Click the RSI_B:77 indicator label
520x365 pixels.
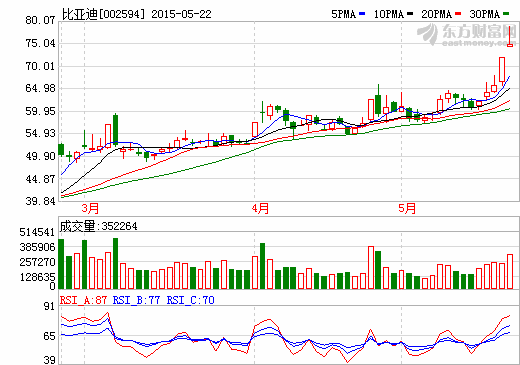pos(136,300)
